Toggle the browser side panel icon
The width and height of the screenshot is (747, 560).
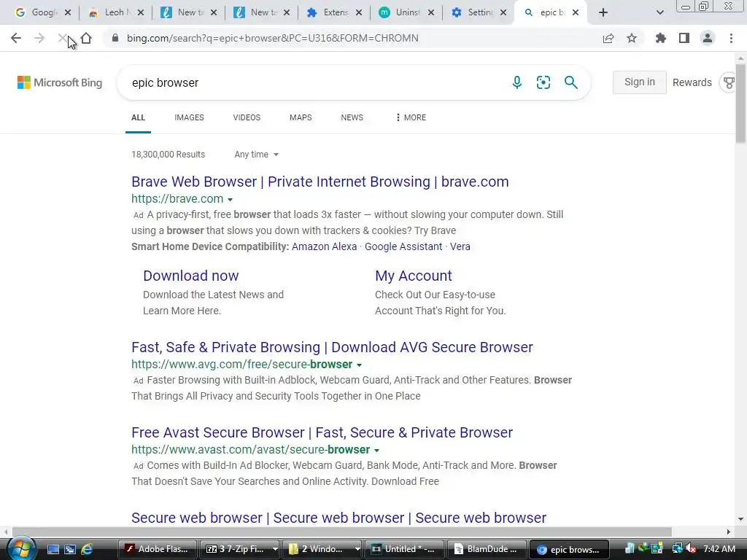point(684,38)
